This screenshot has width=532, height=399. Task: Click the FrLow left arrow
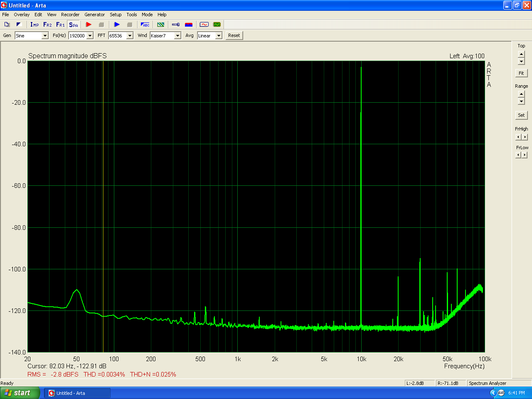[518, 155]
